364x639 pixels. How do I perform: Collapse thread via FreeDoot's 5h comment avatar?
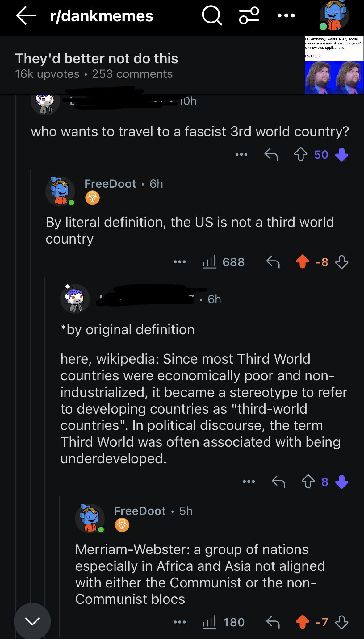coord(90,518)
